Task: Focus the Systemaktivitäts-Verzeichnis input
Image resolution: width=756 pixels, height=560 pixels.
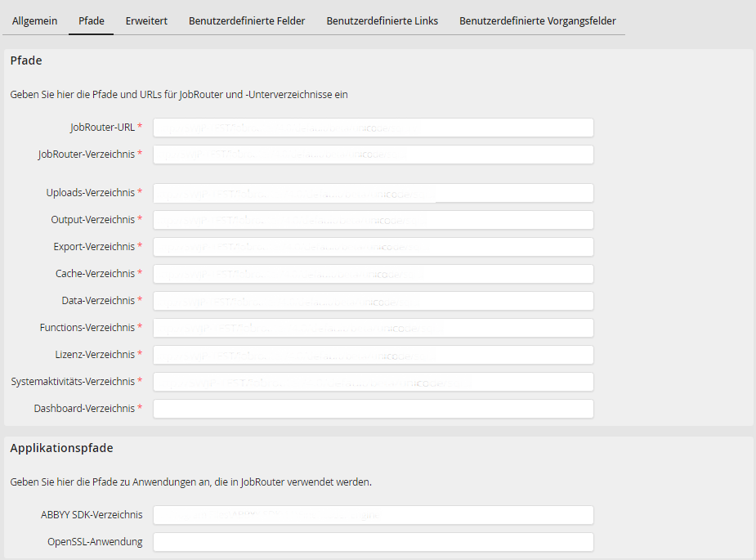Action: [x=373, y=382]
